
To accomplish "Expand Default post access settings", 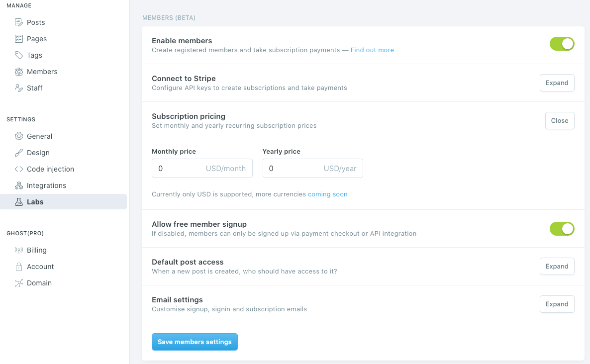I will (x=557, y=266).
